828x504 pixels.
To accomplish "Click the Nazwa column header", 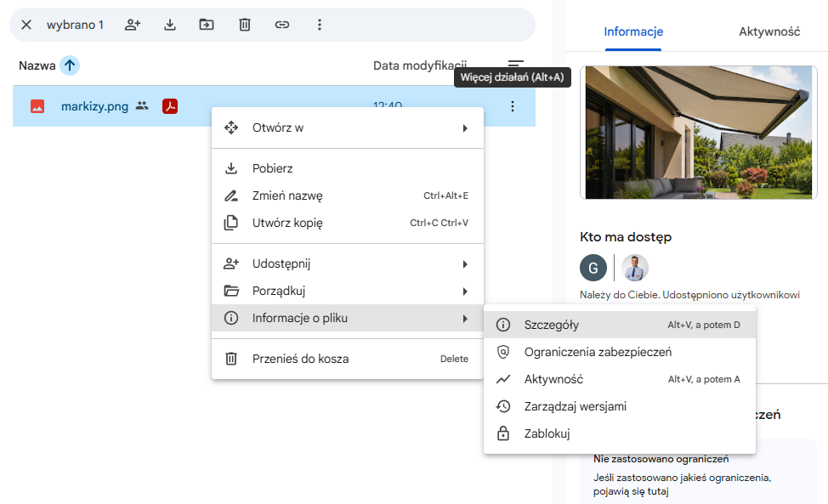I will tap(37, 65).
